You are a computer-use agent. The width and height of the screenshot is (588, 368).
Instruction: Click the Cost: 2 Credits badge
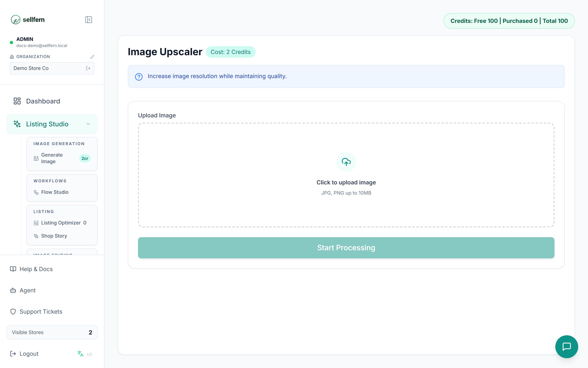pos(231,52)
